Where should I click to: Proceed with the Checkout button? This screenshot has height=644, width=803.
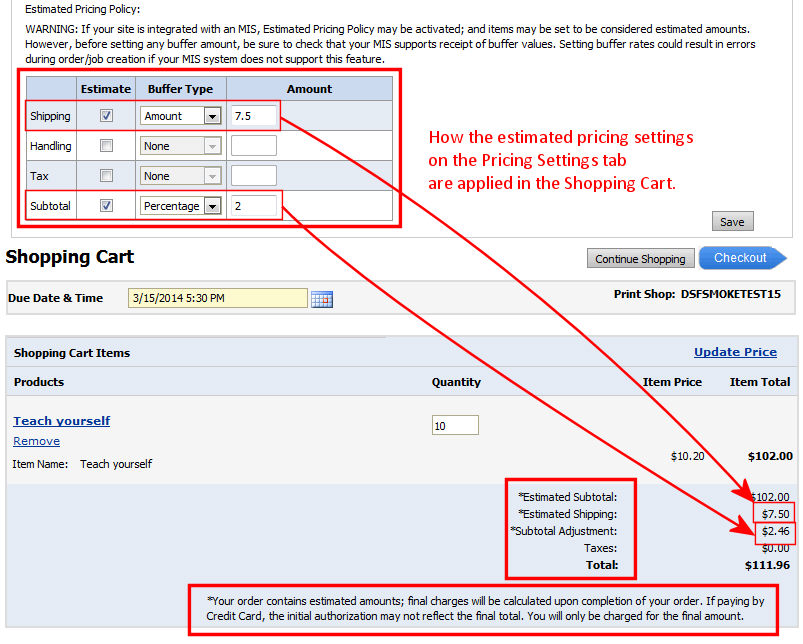pyautogui.click(x=740, y=258)
